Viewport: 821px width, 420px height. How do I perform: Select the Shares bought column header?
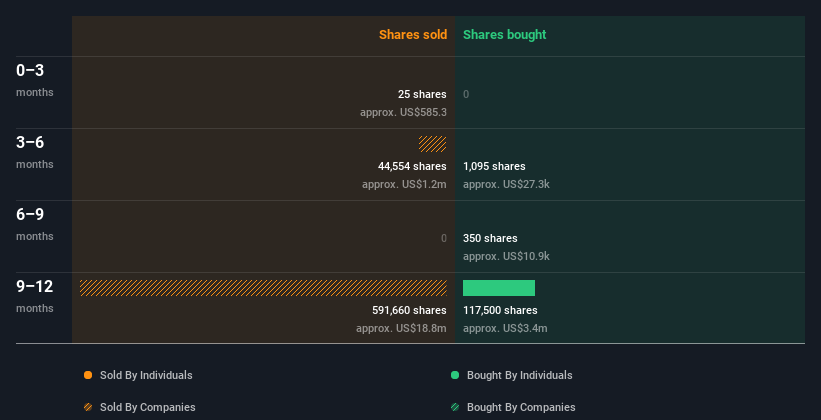(x=504, y=35)
